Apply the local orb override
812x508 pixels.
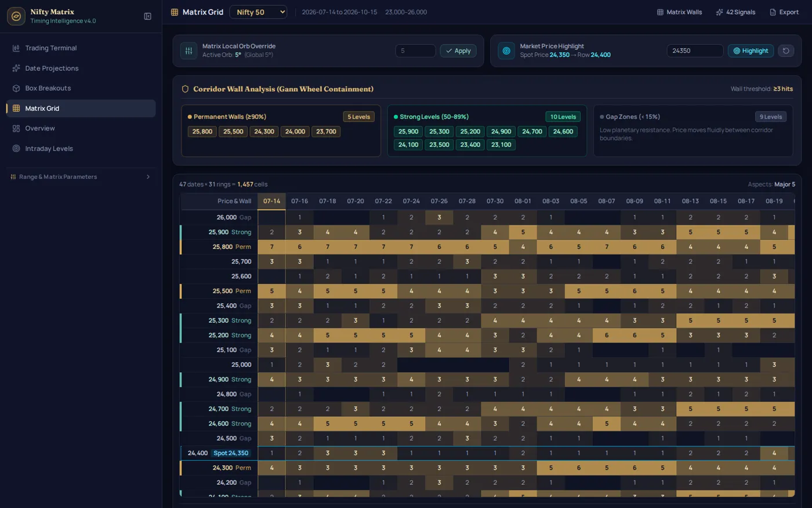(458, 51)
